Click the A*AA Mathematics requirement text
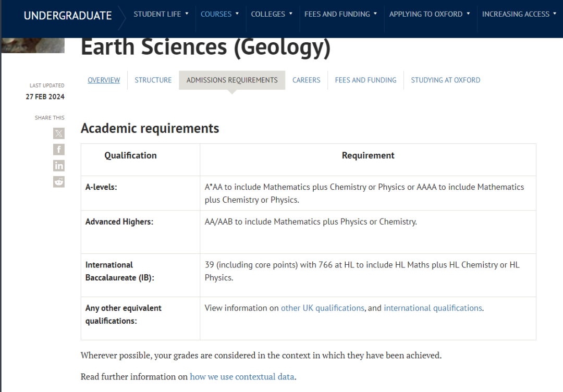This screenshot has width=563, height=392. (x=364, y=193)
